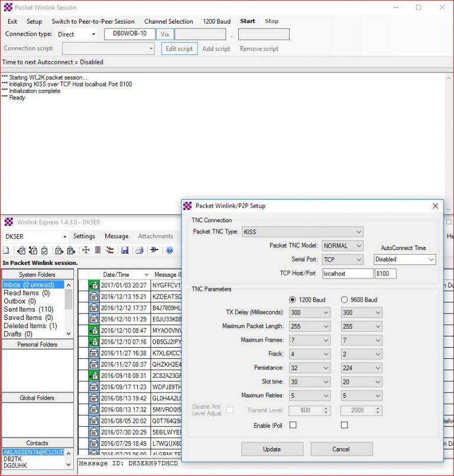Viewport: 454px width, 476px height.
Task: Open help via the blue question mark icon
Action: (x=170, y=250)
